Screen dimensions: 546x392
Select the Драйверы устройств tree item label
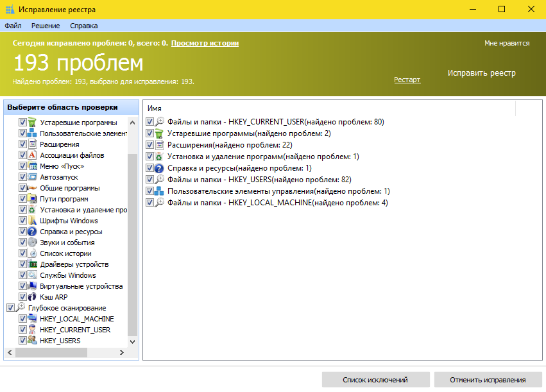point(74,264)
